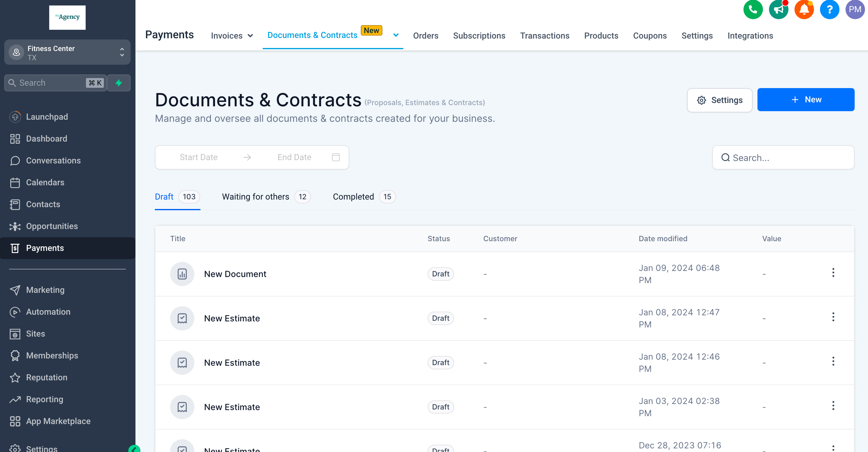Open the megaphone announcements icon
868x452 pixels.
pos(778,9)
